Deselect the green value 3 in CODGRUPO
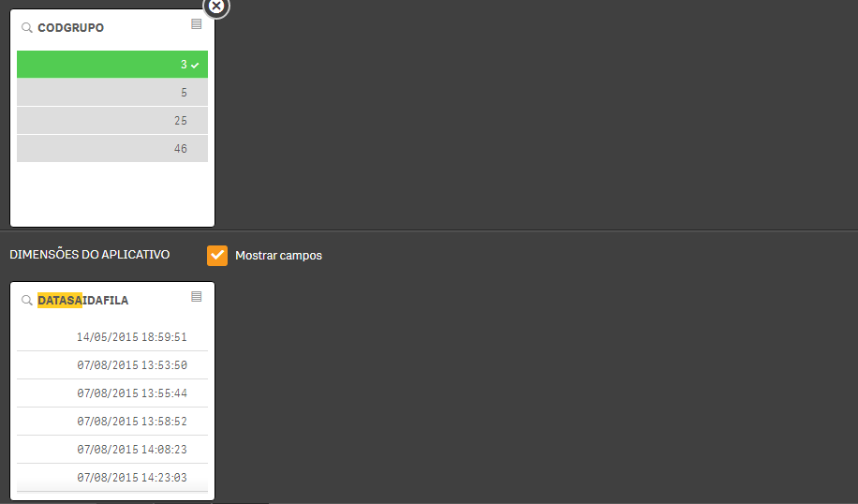Image resolution: width=858 pixels, height=504 pixels. [112, 64]
